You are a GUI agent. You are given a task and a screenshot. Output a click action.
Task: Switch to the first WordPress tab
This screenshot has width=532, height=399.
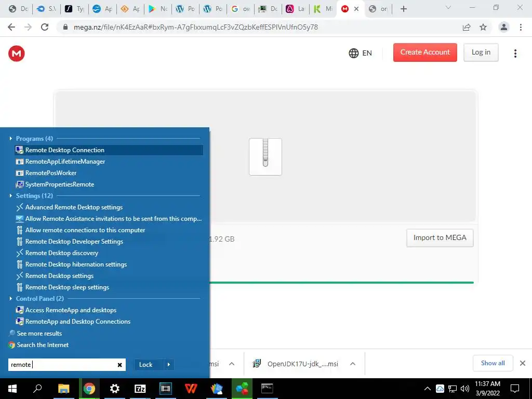click(185, 9)
